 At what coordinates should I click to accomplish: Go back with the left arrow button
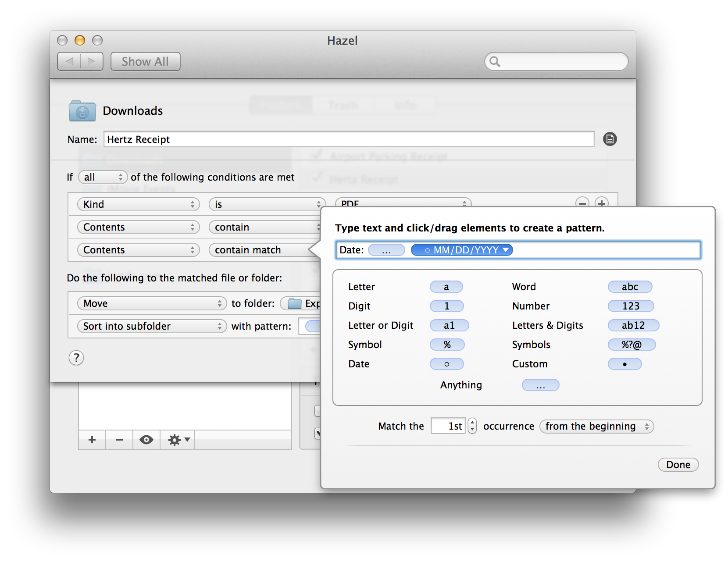pos(69,61)
